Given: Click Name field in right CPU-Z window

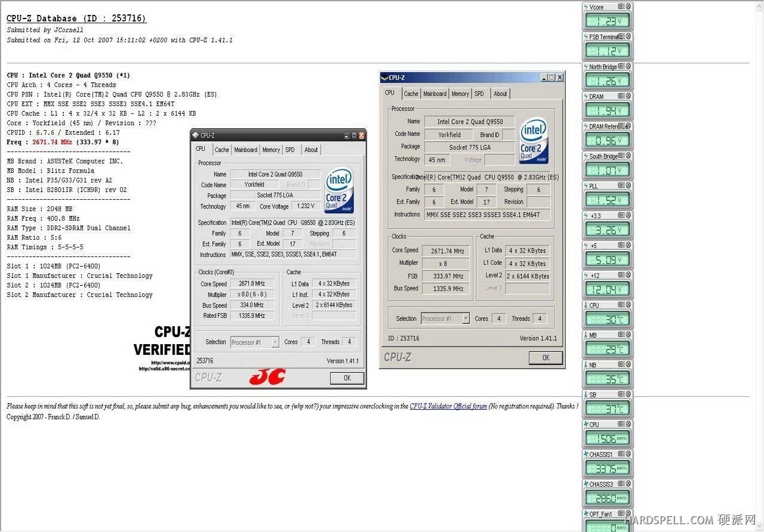Looking at the screenshot, I should tap(470, 122).
